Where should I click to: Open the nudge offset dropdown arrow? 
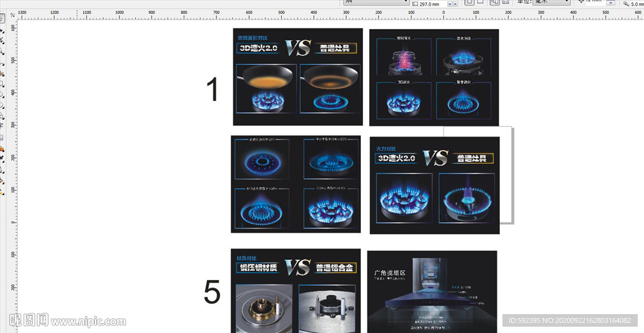point(611,3)
